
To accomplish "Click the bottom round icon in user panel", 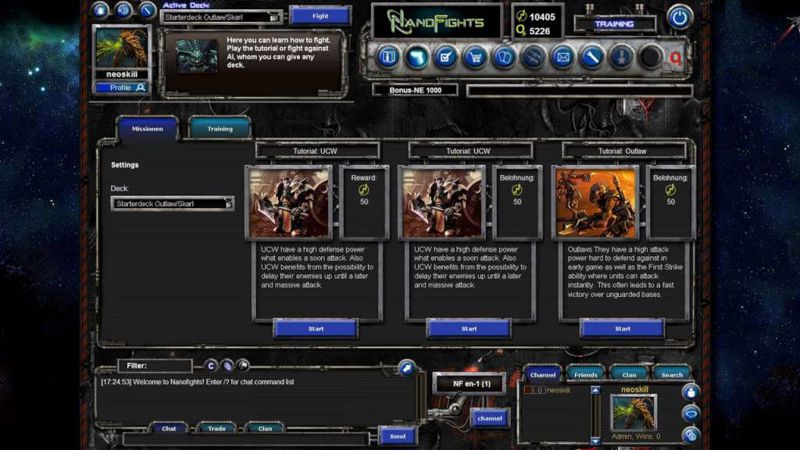I will pos(691,435).
